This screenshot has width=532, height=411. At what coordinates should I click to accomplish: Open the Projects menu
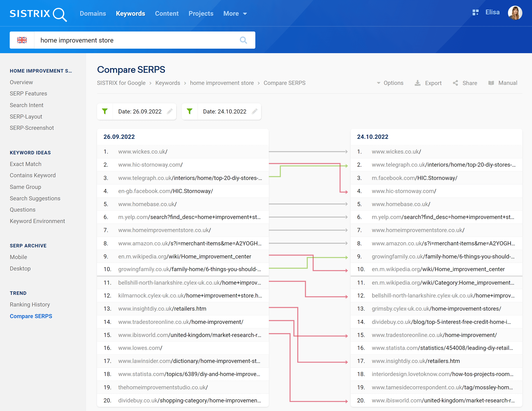pos(201,14)
